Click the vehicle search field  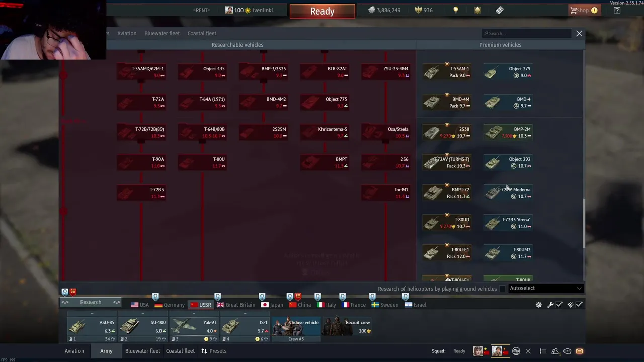point(526,33)
